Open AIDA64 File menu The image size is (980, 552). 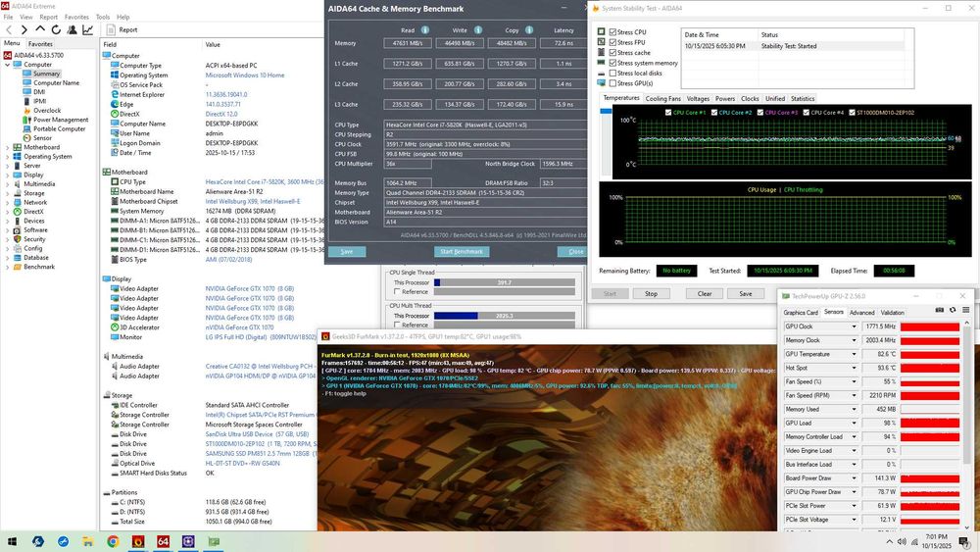pyautogui.click(x=8, y=17)
